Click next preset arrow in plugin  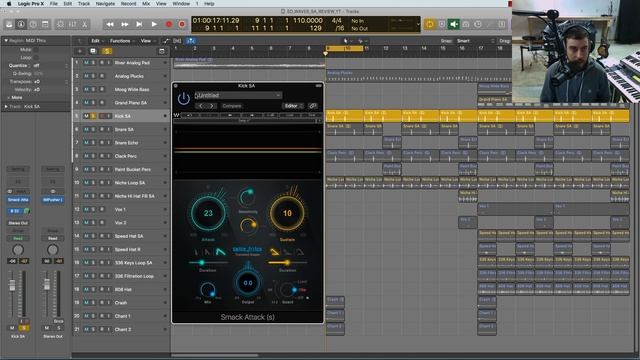[x=211, y=106]
